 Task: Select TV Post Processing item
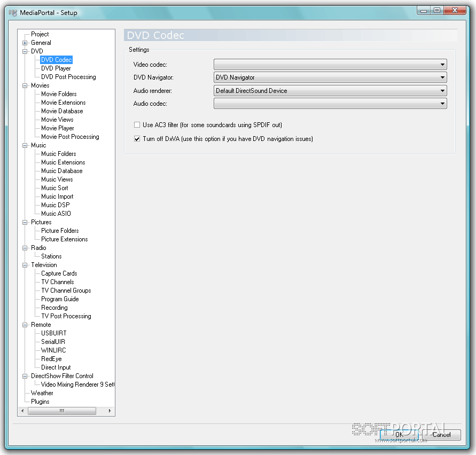[x=66, y=316]
